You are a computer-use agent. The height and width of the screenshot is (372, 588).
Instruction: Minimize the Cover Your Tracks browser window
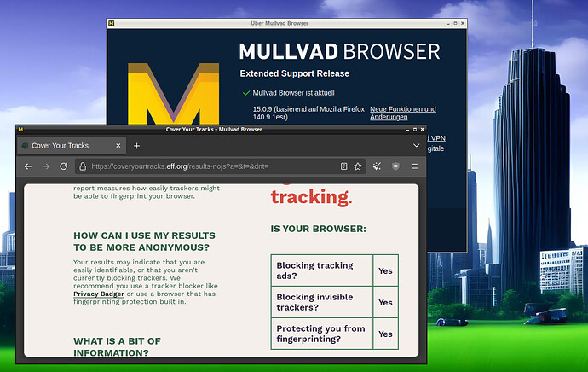tap(407, 130)
